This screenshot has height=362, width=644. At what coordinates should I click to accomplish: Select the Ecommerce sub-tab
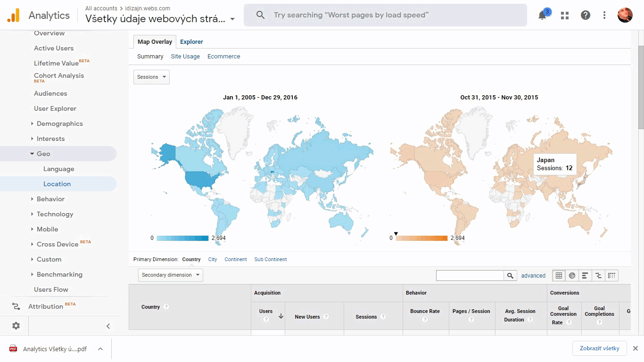point(223,57)
